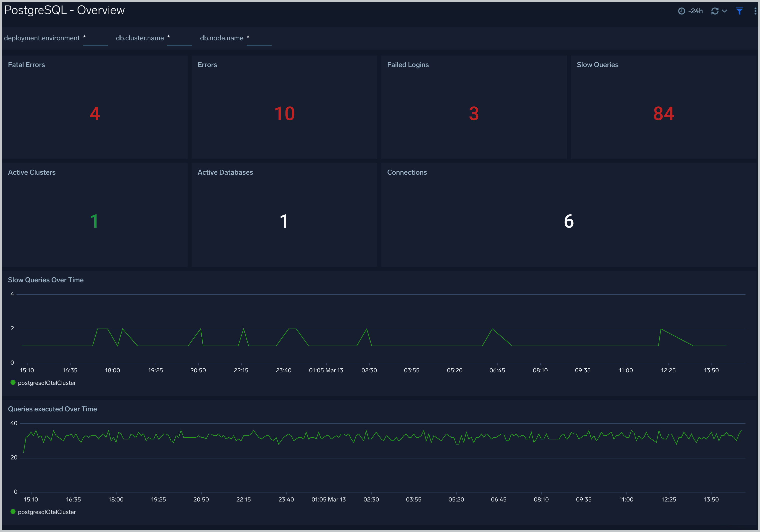Image resolution: width=760 pixels, height=532 pixels.
Task: Click the PostgreSQL - Overview dashboard title
Action: (x=64, y=10)
